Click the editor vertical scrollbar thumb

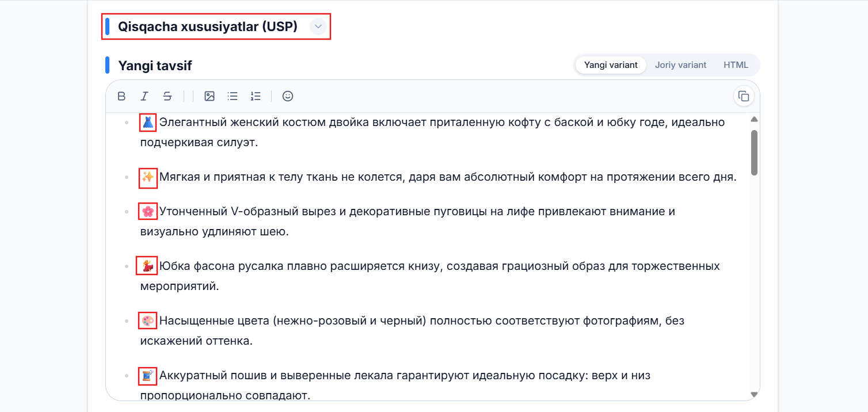click(754, 152)
